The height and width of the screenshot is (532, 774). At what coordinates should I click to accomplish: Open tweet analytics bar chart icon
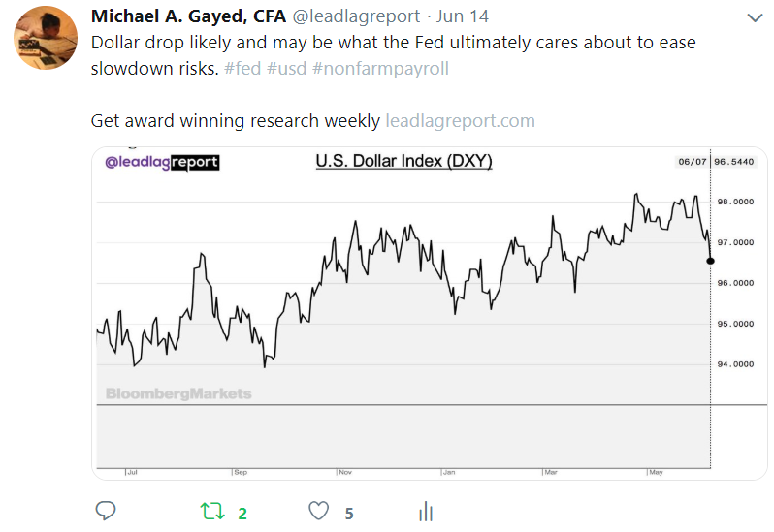click(424, 511)
